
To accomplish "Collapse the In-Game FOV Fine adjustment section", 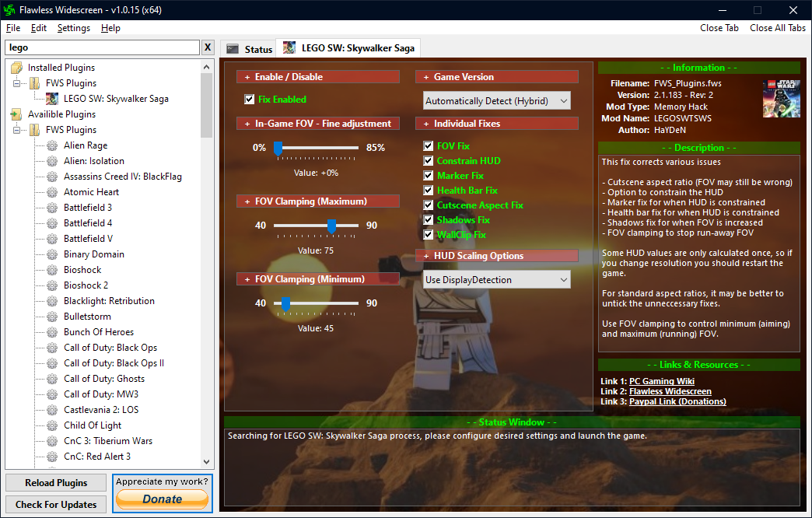I will (247, 124).
